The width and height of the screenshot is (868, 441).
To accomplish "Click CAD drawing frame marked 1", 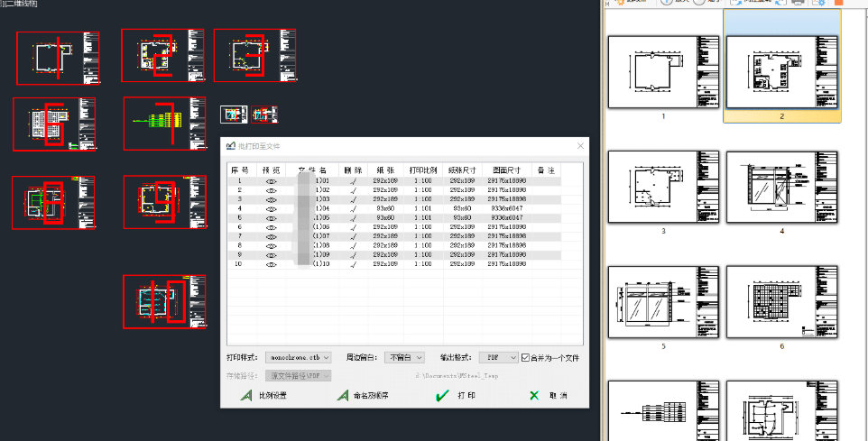I will tap(58, 58).
